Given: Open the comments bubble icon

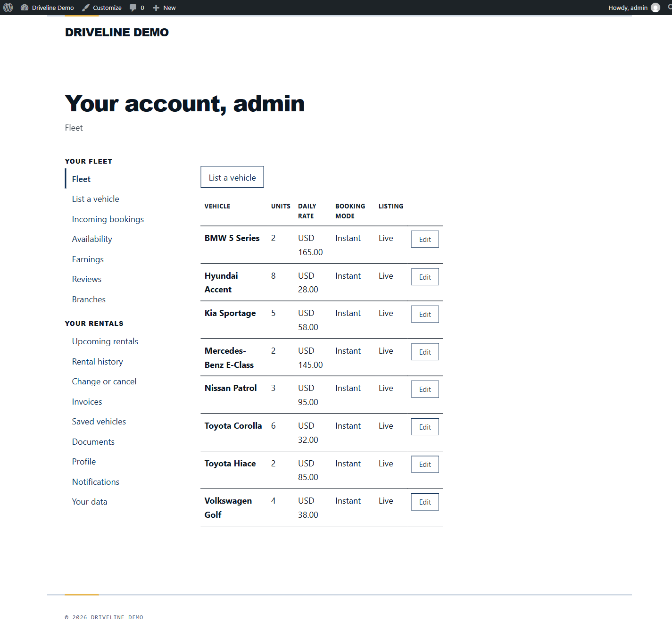Looking at the screenshot, I should [133, 8].
